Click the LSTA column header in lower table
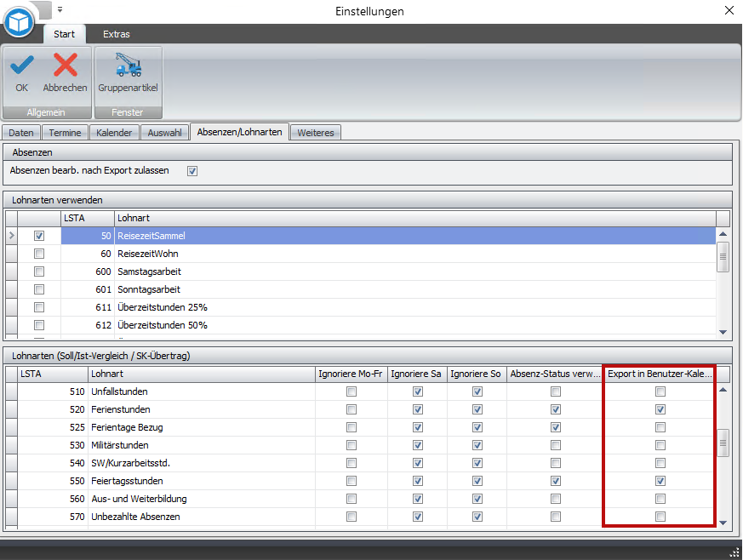 coord(51,374)
